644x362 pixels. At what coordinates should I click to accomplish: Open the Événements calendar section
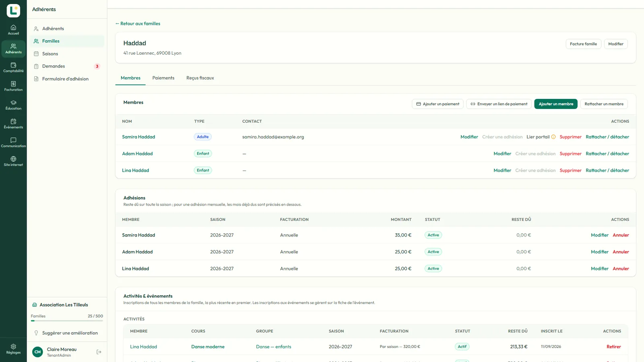coord(13,123)
